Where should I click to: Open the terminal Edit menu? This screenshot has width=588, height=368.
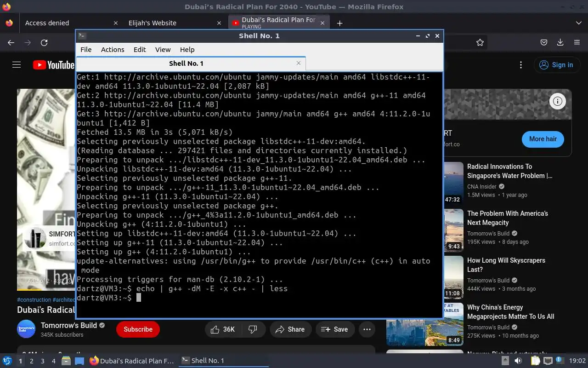coord(140,50)
